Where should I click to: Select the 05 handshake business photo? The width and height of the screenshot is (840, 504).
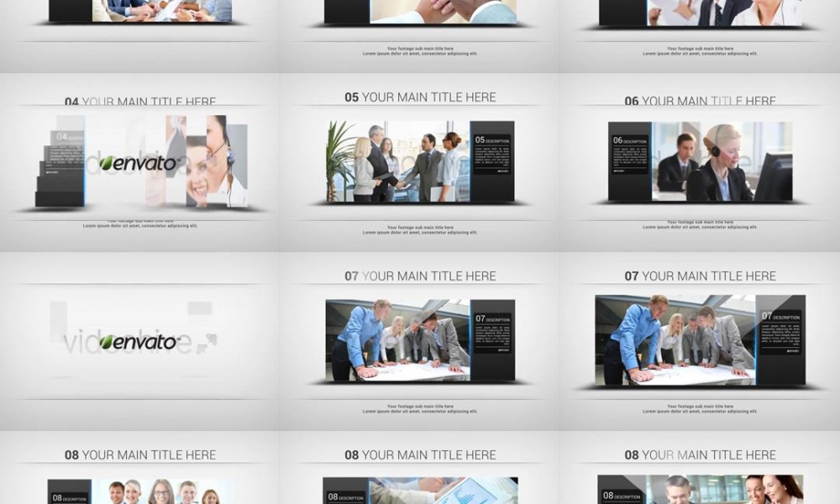pyautogui.click(x=398, y=161)
